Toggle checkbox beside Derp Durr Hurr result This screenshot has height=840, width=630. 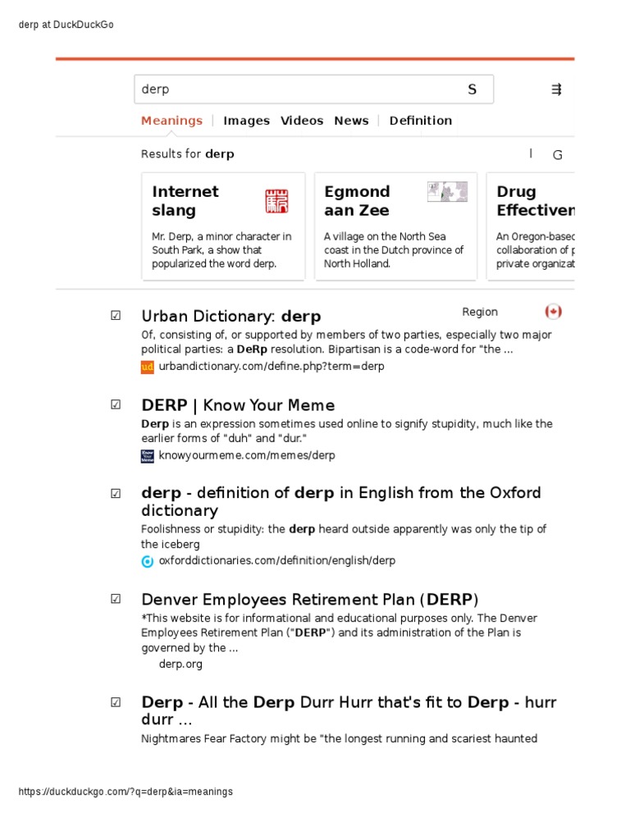(116, 702)
